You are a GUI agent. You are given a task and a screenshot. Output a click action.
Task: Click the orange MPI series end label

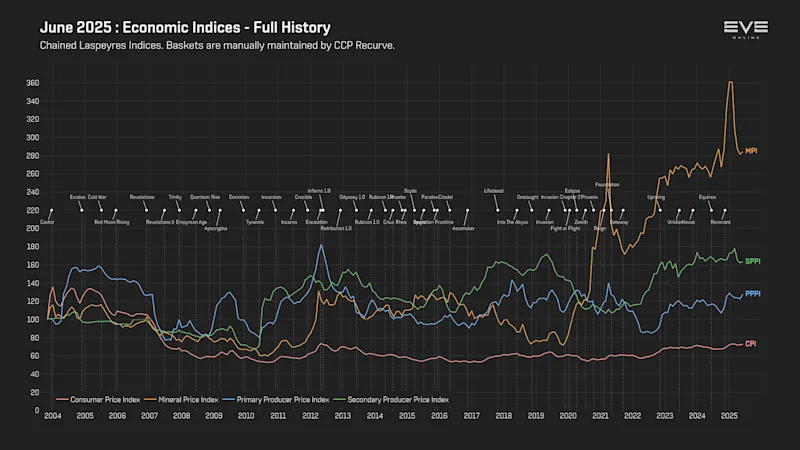click(751, 151)
